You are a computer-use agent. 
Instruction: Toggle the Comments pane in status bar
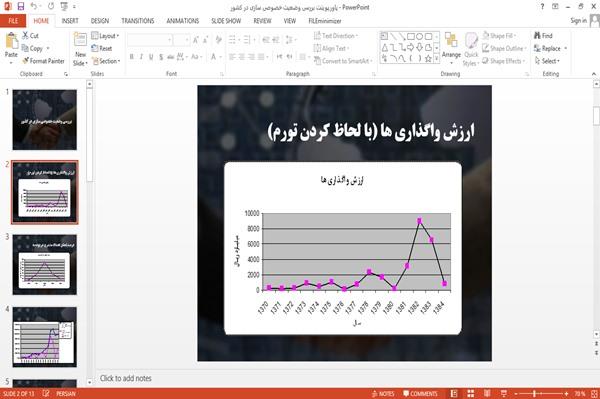pyautogui.click(x=420, y=394)
